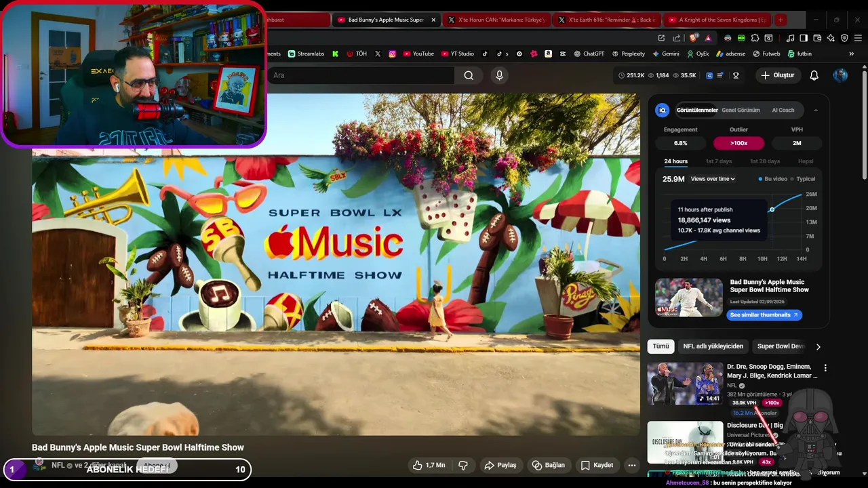Open the Bad Bunny thumbnail in vidIQ panel

coord(689,297)
